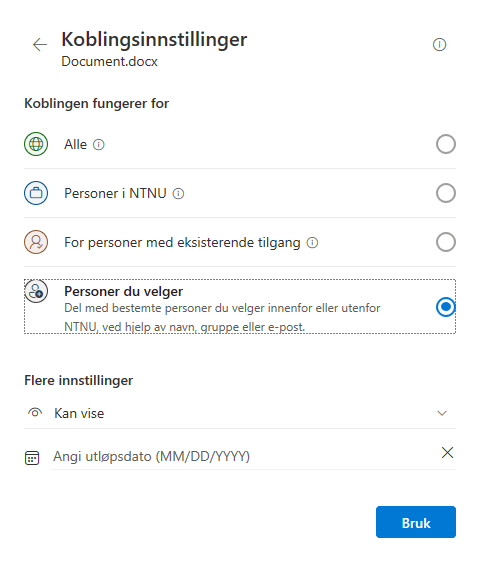Select the Personer du velger radio button

(x=446, y=307)
